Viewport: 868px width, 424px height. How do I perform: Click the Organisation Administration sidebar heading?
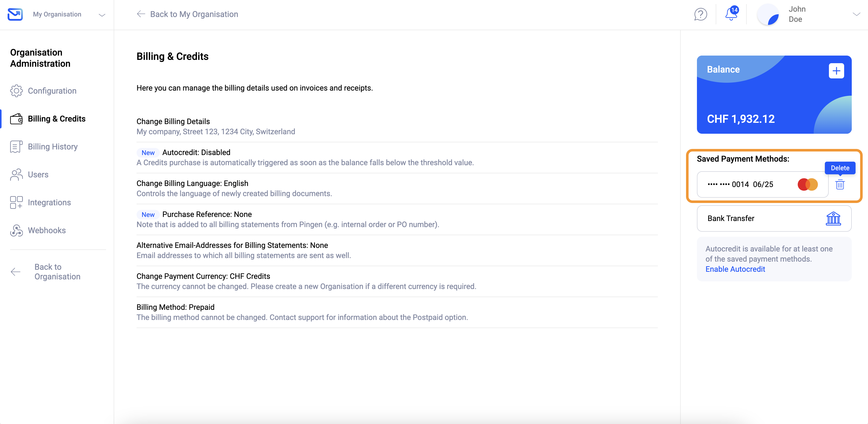pyautogui.click(x=40, y=58)
